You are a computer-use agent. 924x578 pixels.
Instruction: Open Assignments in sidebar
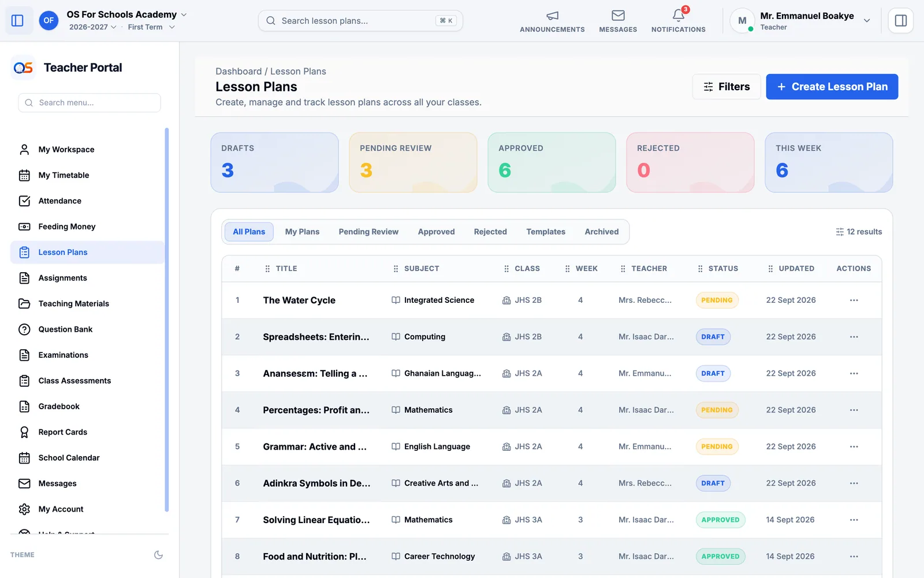(88, 278)
